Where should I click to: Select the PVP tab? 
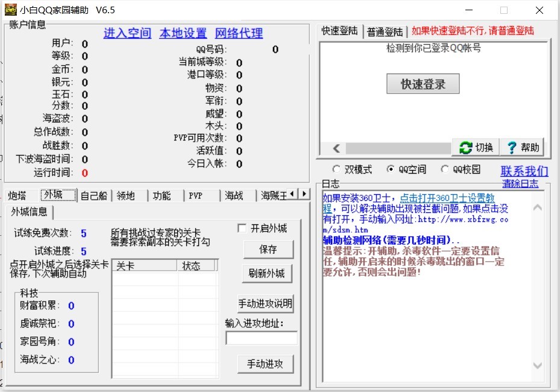pyautogui.click(x=197, y=195)
